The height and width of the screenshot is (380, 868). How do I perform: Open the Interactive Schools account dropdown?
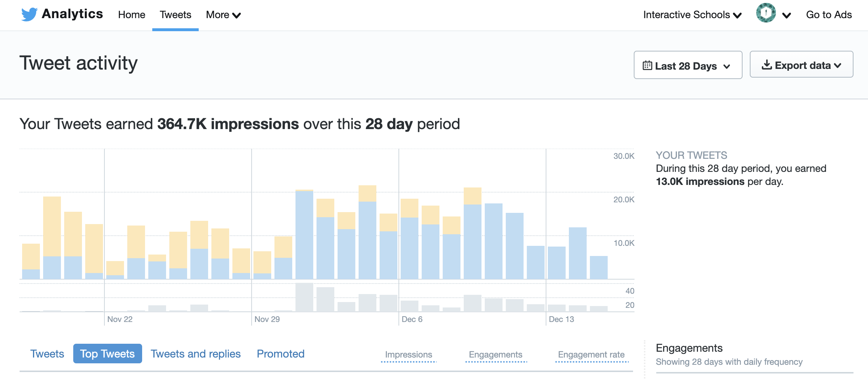point(692,15)
